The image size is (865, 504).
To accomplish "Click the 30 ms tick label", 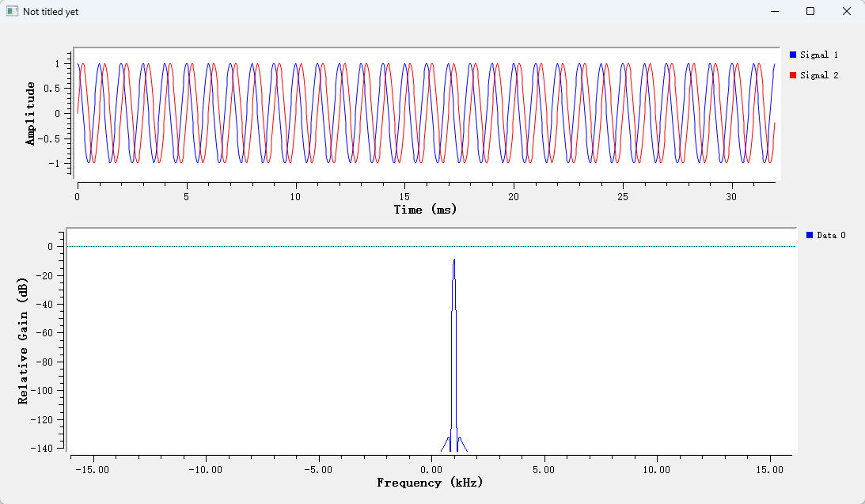I will [731, 197].
